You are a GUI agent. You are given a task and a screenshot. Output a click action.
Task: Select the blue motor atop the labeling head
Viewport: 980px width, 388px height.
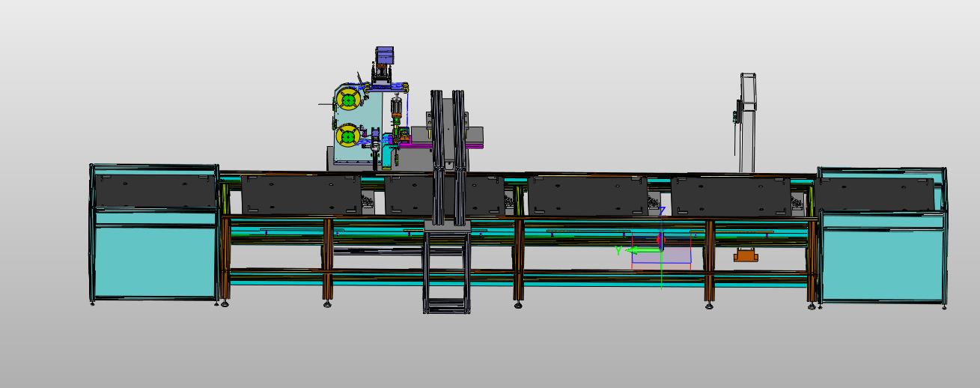[384, 56]
